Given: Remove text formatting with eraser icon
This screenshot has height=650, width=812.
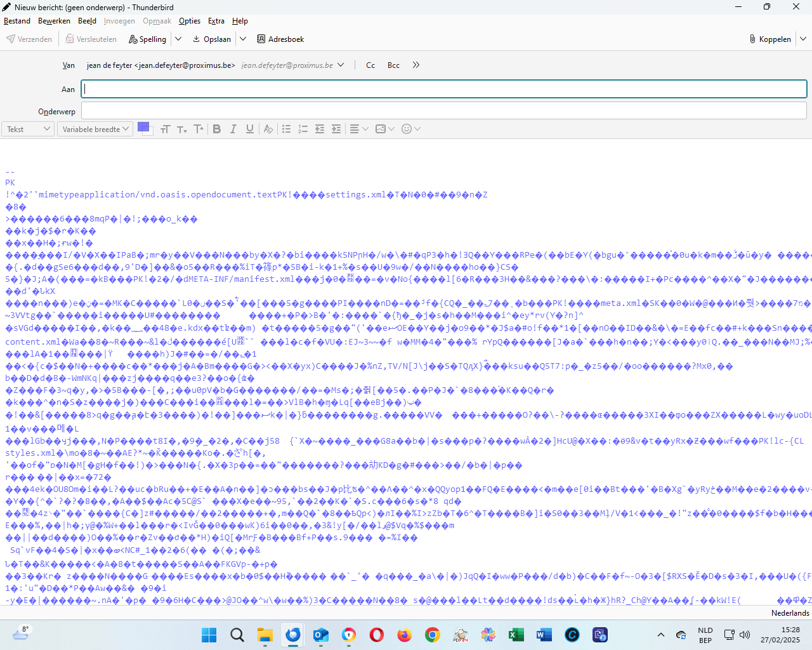Looking at the screenshot, I should (268, 129).
